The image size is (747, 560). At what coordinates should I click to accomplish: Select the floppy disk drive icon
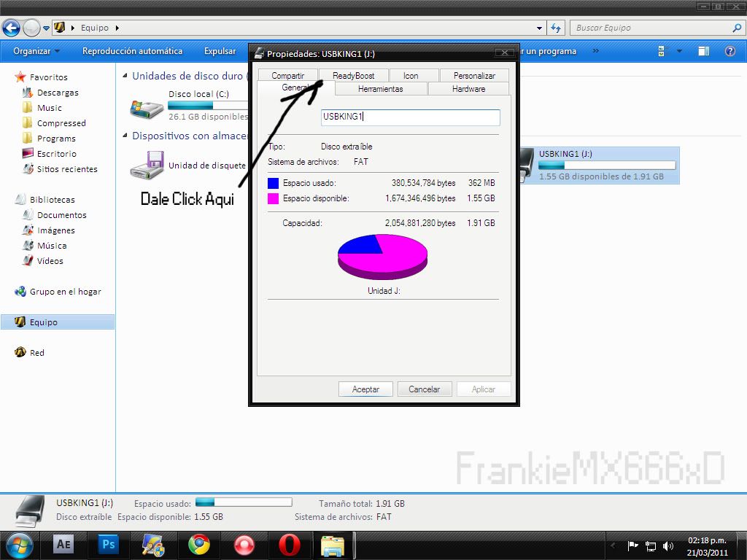[x=147, y=166]
